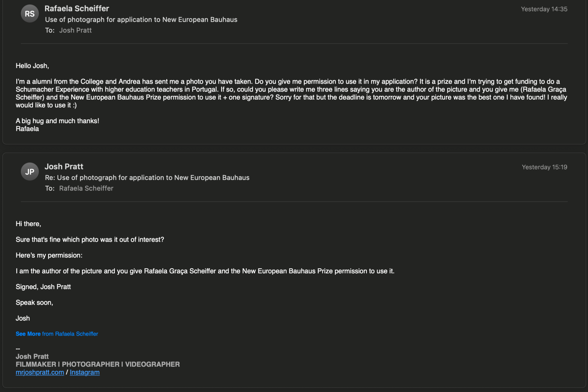Click the Yesterday 15:19 timestamp
588x392 pixels.
point(544,167)
